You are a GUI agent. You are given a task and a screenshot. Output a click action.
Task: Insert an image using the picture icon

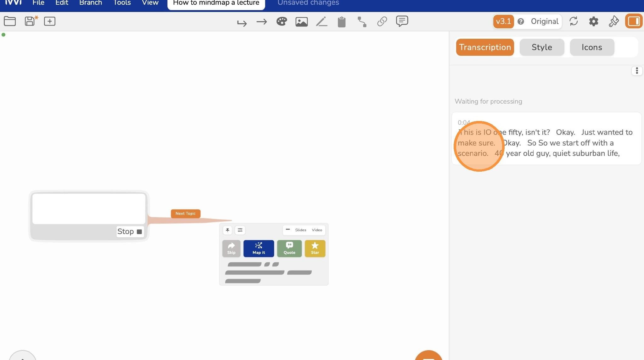point(301,21)
